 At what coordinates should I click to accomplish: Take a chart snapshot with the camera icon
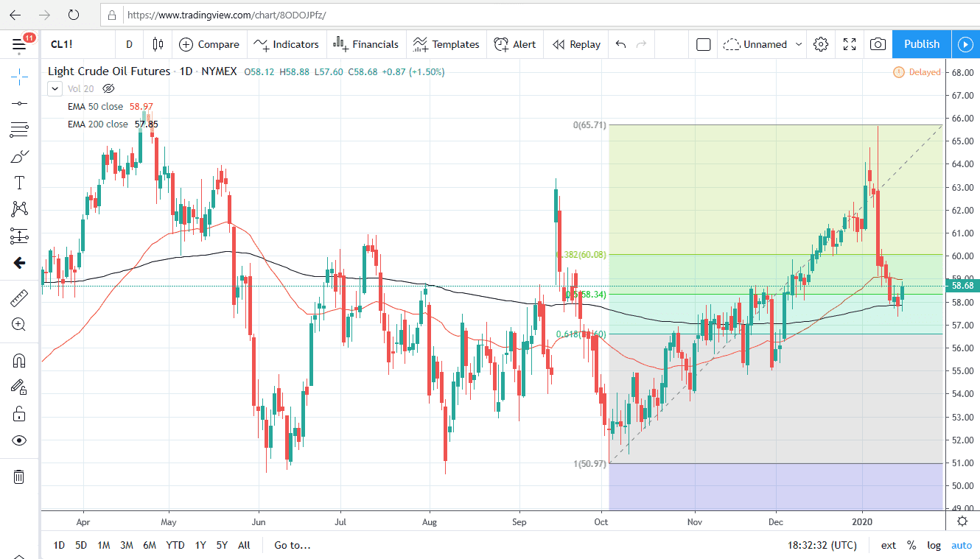click(x=877, y=44)
